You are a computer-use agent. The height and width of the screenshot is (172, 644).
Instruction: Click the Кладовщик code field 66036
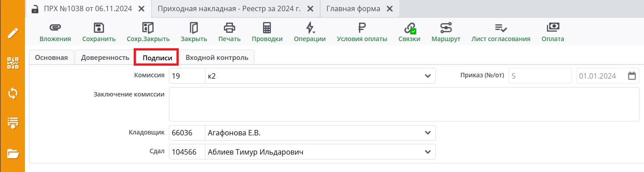click(x=187, y=133)
